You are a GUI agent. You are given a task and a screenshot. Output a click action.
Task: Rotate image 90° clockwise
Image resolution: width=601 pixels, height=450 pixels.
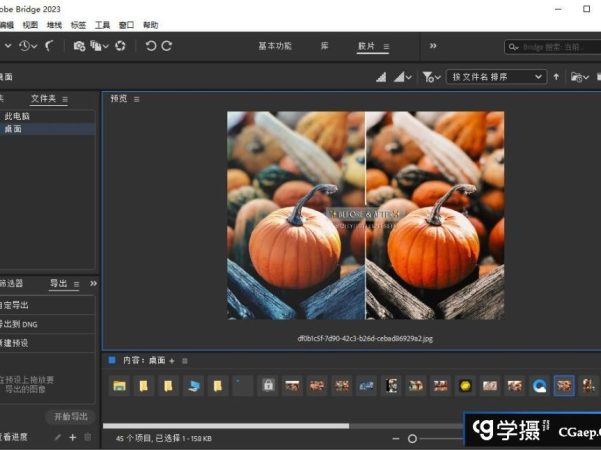[x=167, y=46]
